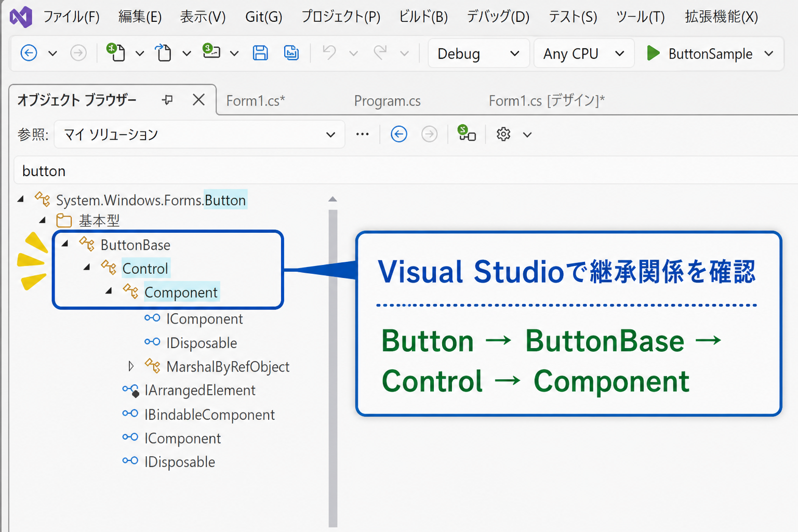This screenshot has width=798, height=532.
Task: Click the Visual Studio logo icon
Action: click(x=21, y=17)
